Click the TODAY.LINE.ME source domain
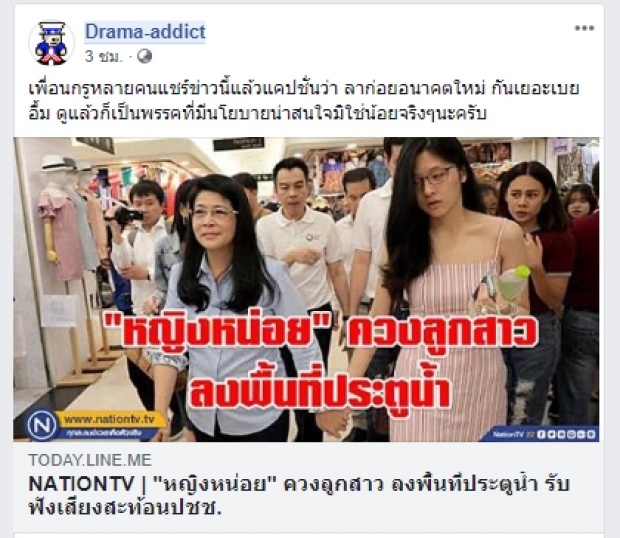620x538 pixels. [90, 460]
